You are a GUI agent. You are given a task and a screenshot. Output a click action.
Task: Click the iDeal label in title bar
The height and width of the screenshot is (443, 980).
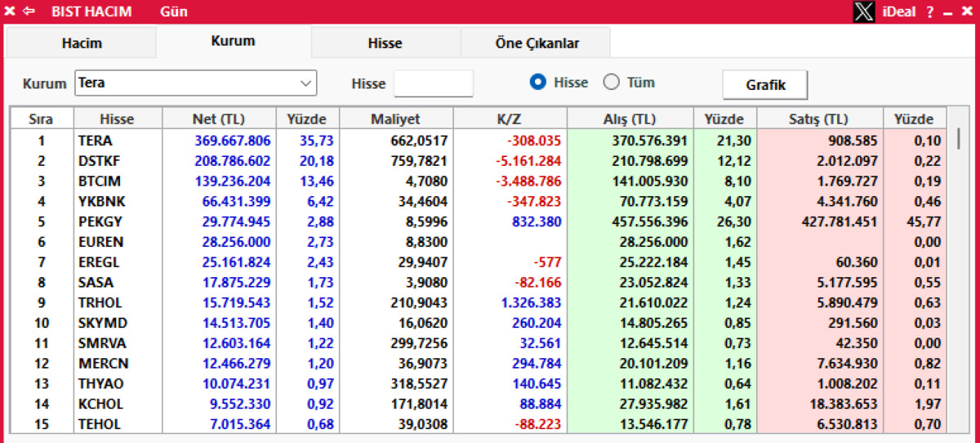(x=900, y=11)
